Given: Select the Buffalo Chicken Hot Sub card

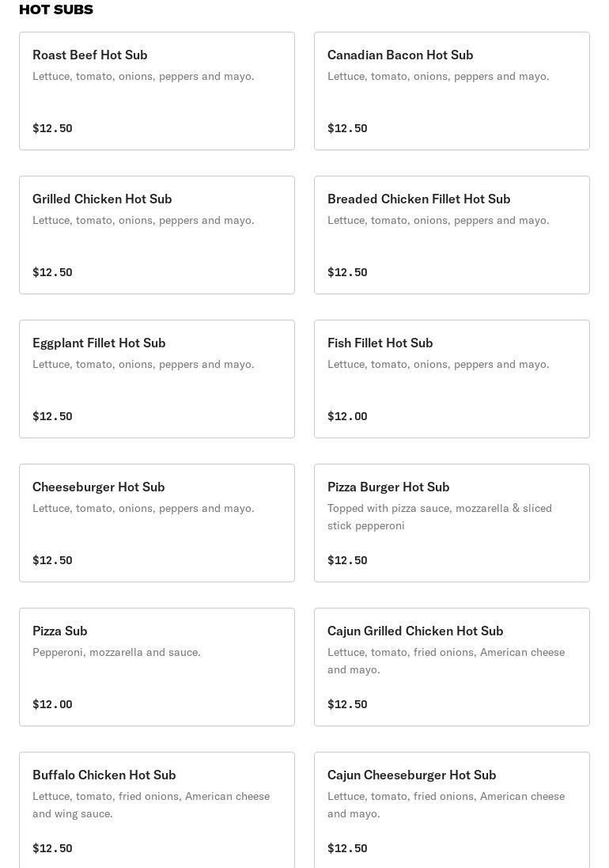Looking at the screenshot, I should coord(157,810).
